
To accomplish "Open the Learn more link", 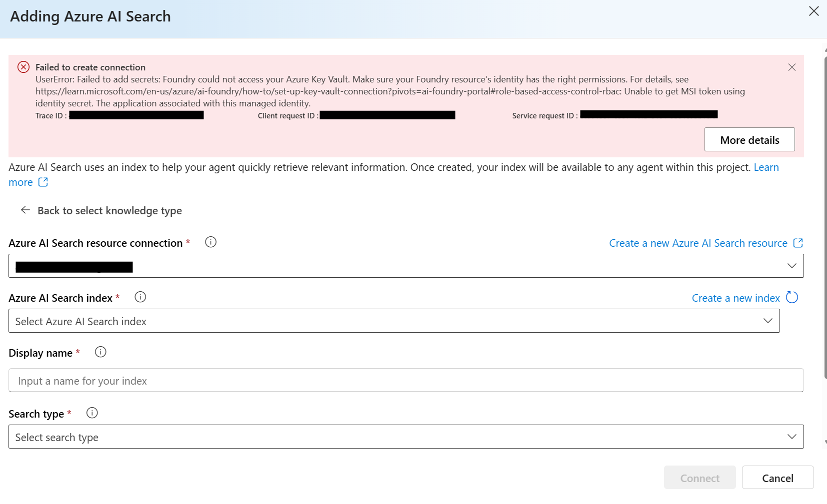I will [x=766, y=167].
